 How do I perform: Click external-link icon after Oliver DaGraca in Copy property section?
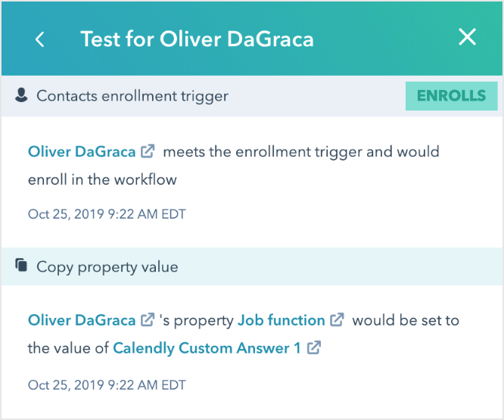coord(148,320)
